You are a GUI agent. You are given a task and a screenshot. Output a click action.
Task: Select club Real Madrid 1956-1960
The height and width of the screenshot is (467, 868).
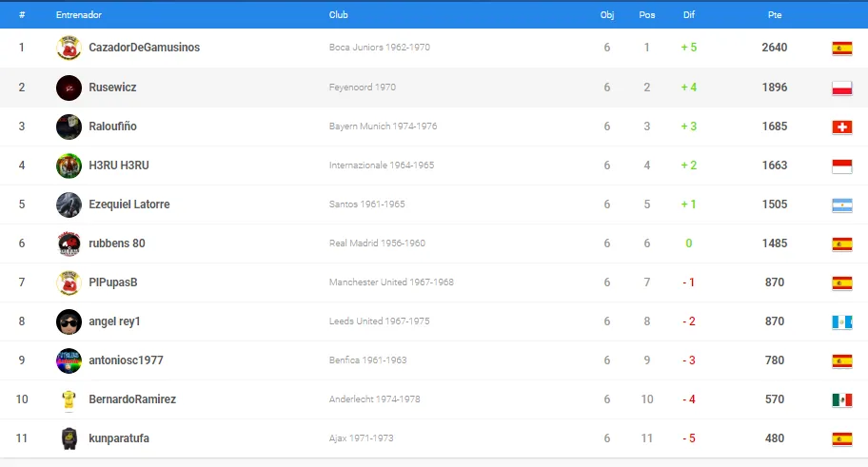point(377,243)
